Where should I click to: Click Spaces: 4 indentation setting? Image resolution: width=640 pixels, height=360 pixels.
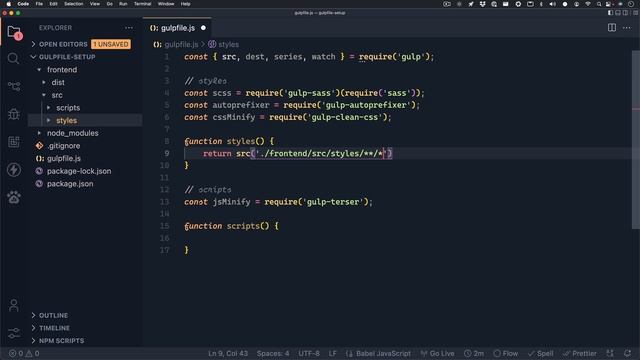coord(273,353)
